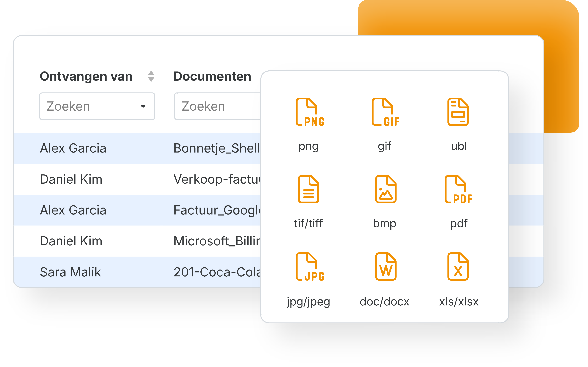
Task: Click the Documenten Zoeken search field
Action: (x=217, y=106)
